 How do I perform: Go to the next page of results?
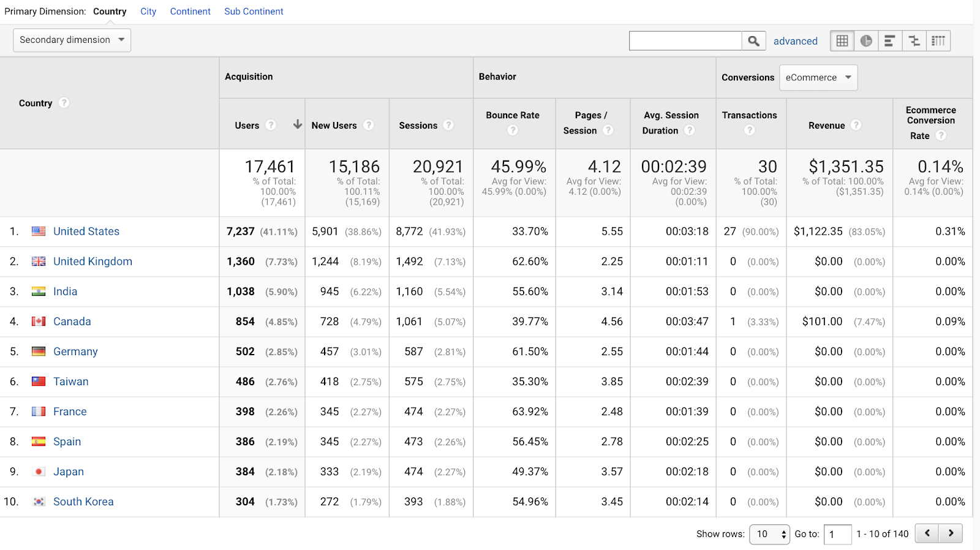pos(951,533)
